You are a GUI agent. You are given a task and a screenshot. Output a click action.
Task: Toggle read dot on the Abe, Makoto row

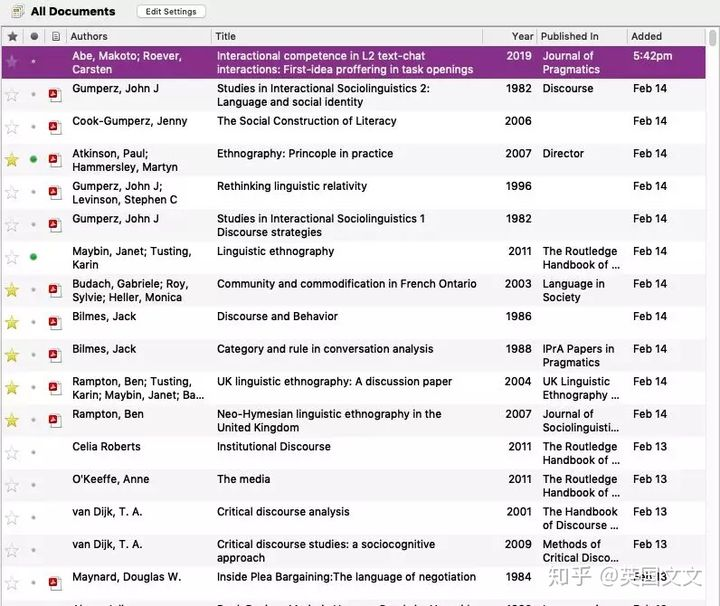pos(34,61)
